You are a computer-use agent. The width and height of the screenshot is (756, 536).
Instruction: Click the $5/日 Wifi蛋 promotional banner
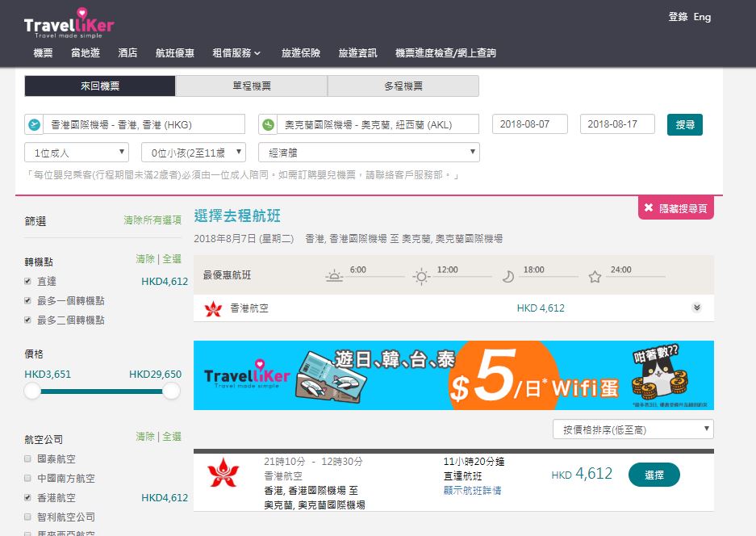453,375
